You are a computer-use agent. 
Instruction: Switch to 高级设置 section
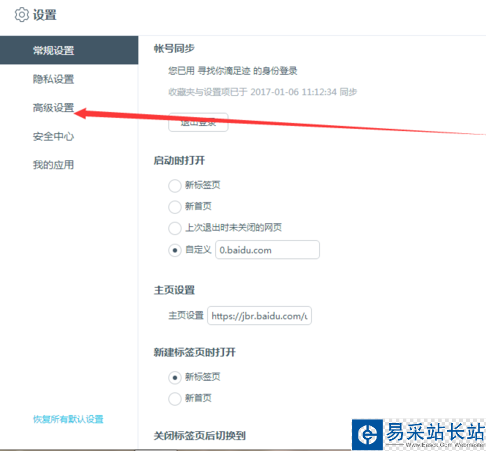pyautogui.click(x=53, y=108)
